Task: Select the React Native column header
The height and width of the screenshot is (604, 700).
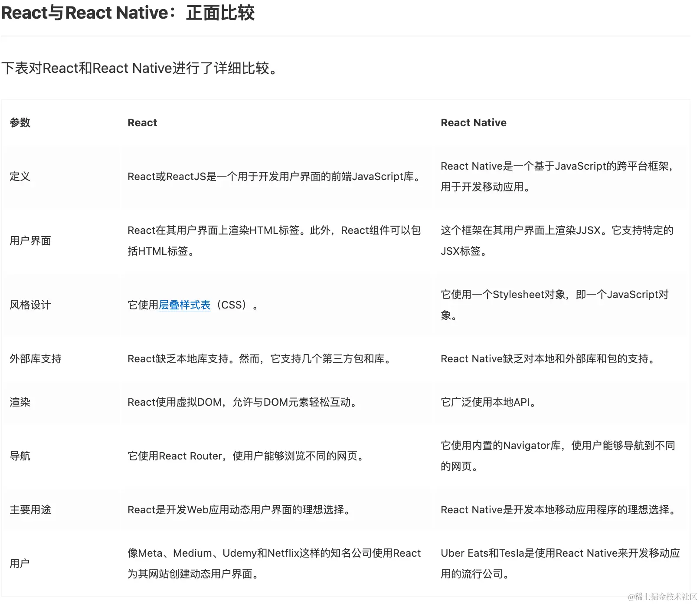Action: pyautogui.click(x=474, y=123)
